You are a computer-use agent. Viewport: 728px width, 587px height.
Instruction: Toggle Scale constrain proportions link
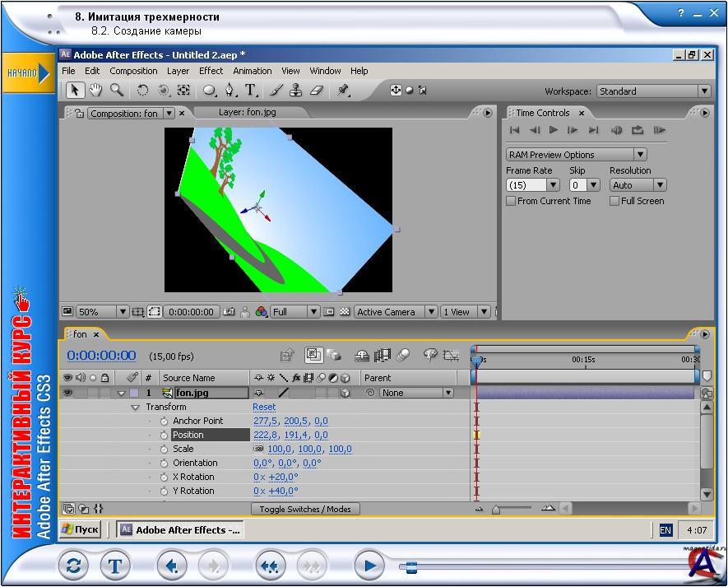click(x=258, y=449)
